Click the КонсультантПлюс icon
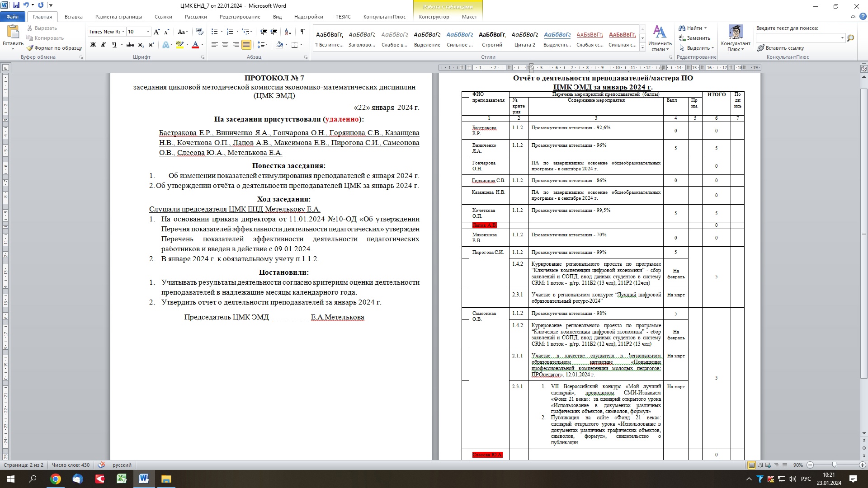 click(736, 38)
